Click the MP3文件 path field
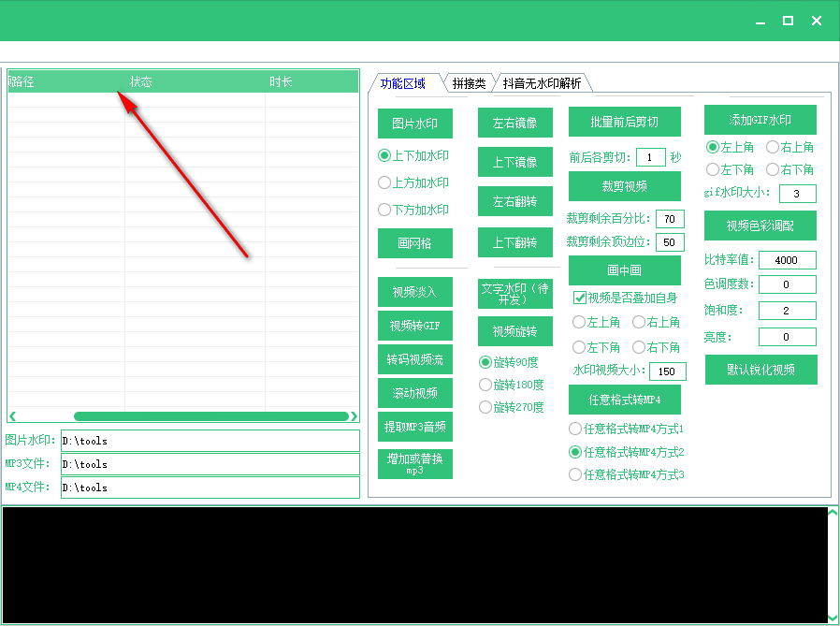 tap(210, 464)
